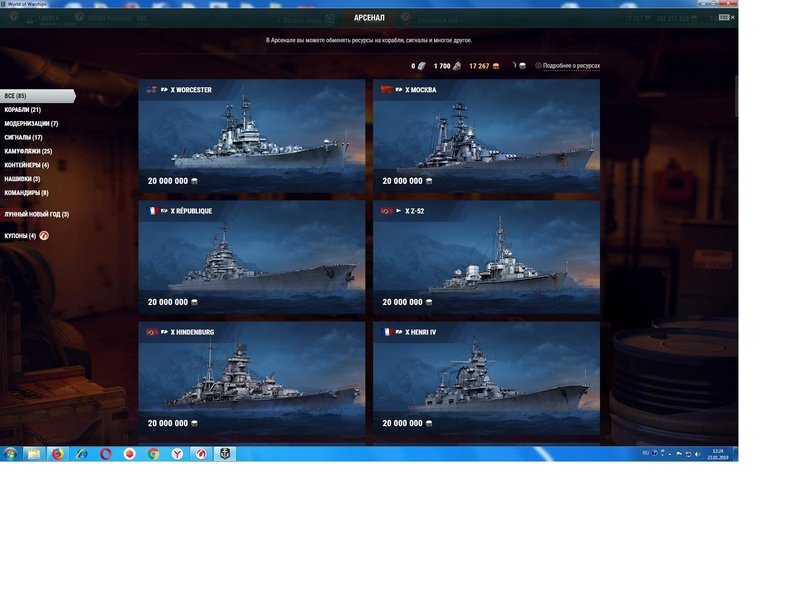Open the volume control in system tray
Viewport: 800px width, 600px height.
tap(697, 454)
